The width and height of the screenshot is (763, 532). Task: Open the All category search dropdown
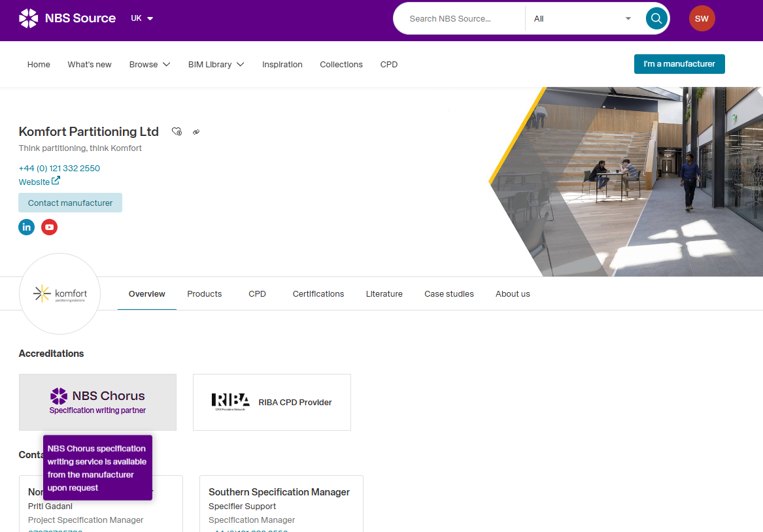click(583, 18)
